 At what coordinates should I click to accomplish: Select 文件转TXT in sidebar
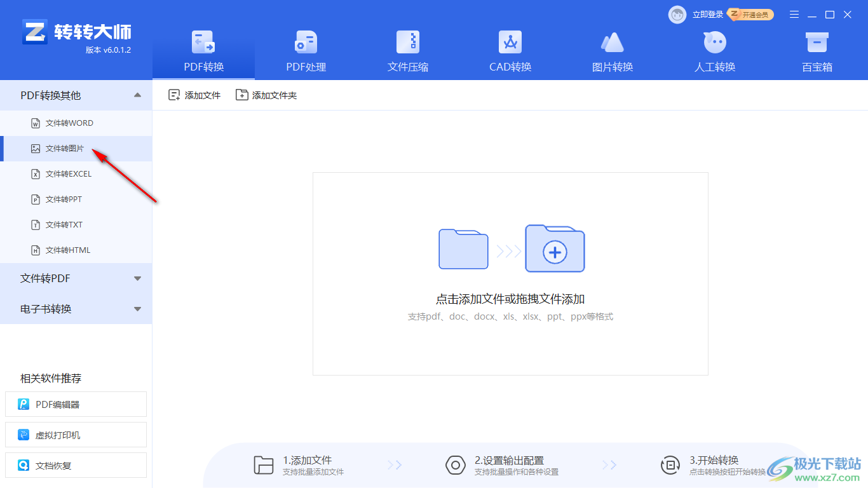[76, 225]
